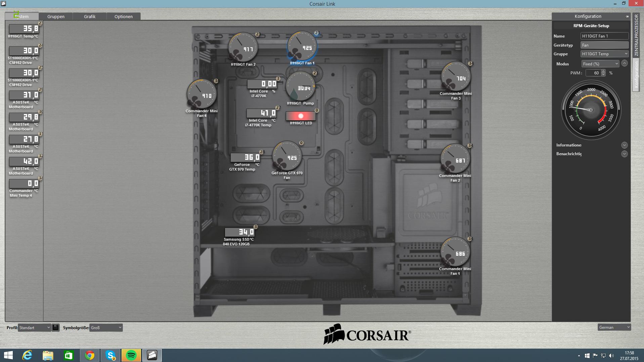Open Skype from the taskbar

(110, 355)
